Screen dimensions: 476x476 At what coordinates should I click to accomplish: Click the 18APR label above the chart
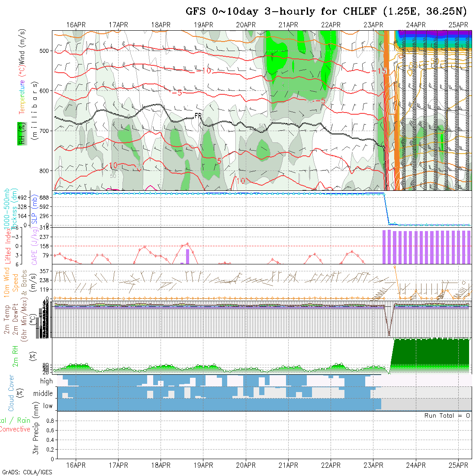pos(161,25)
